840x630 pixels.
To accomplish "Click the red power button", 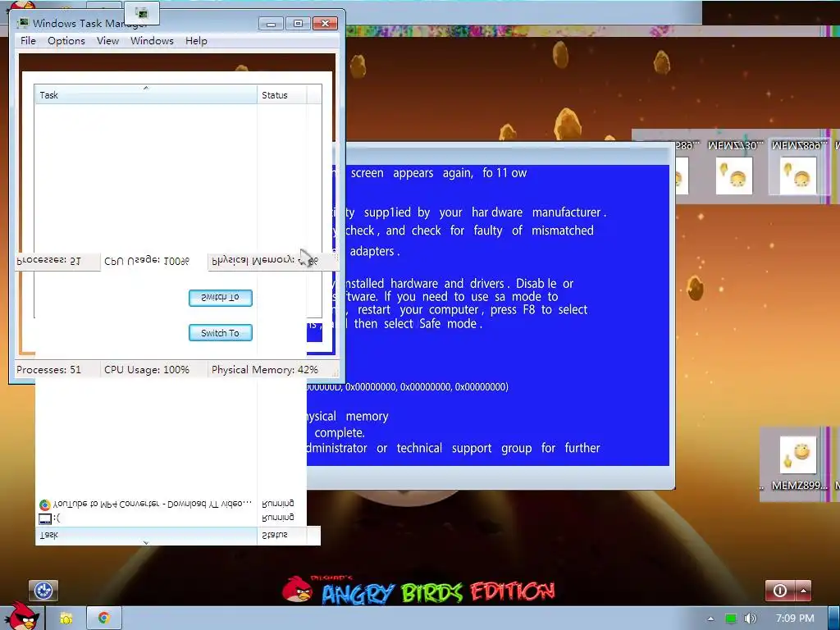I will pyautogui.click(x=780, y=591).
